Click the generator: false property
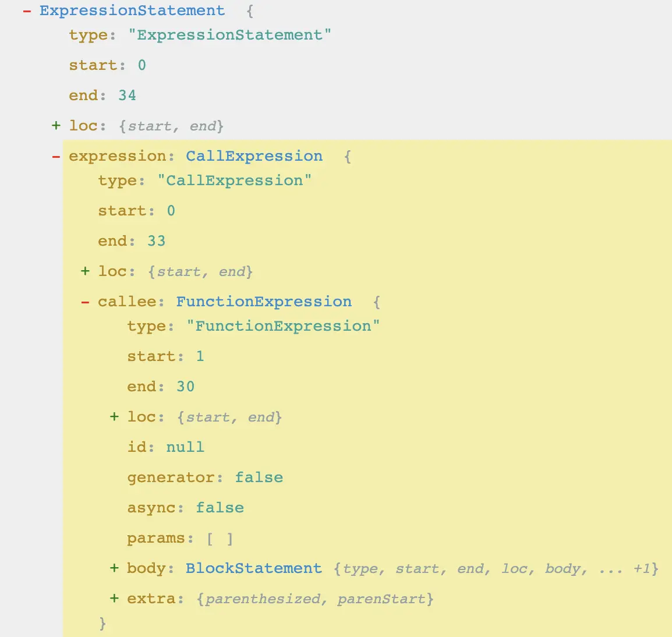672x637 pixels. click(x=206, y=477)
